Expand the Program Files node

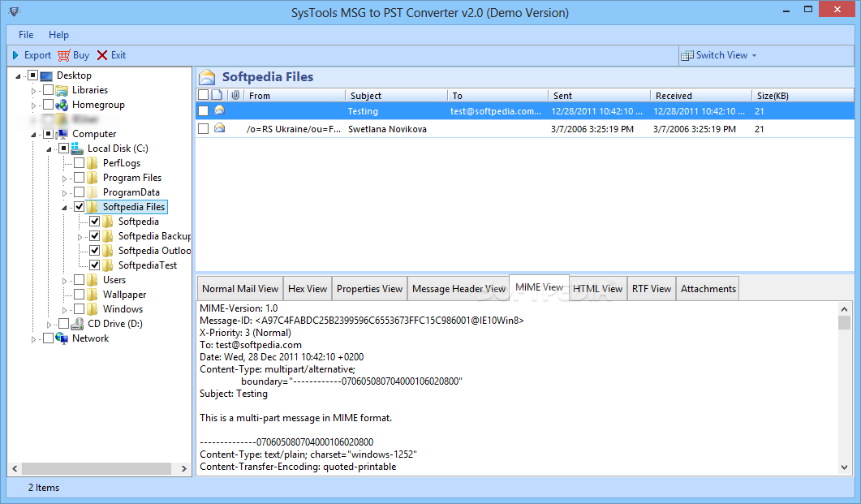[x=64, y=179]
